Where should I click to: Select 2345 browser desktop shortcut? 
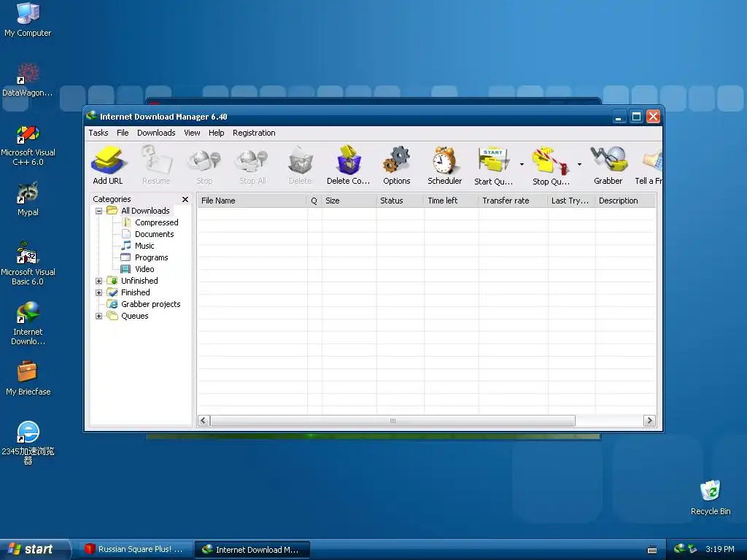click(x=28, y=443)
